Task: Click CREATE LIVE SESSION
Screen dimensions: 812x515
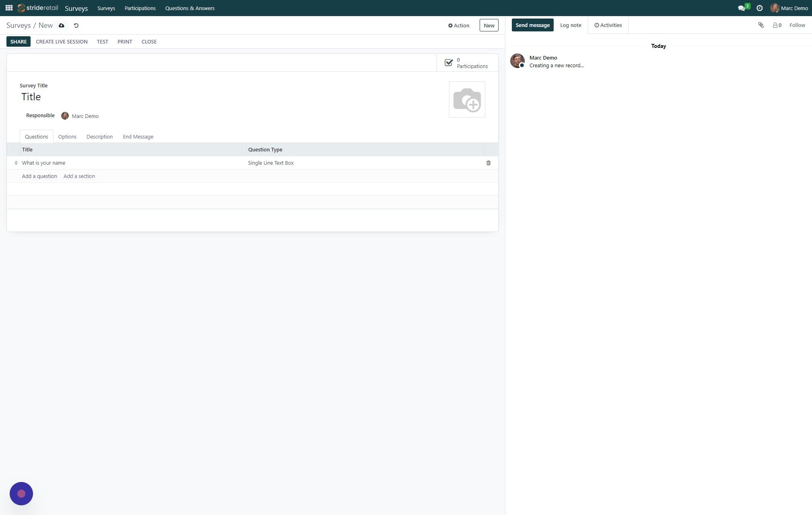Action: [62, 41]
